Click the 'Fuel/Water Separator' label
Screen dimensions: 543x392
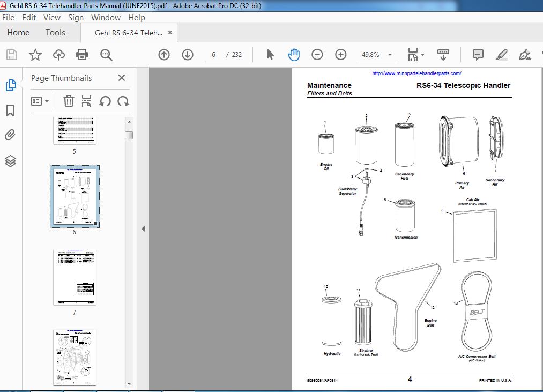[347, 191]
